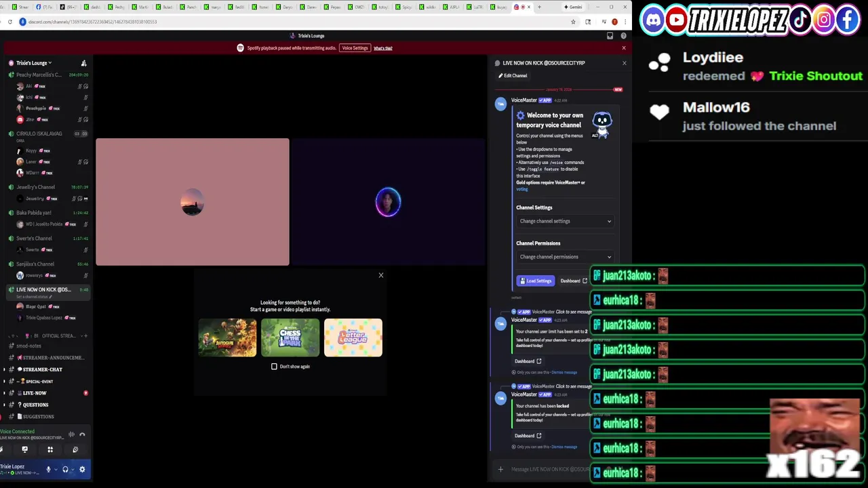Select the purple-ringed avatar video tile
Image resolution: width=868 pixels, height=488 pixels.
(x=389, y=202)
